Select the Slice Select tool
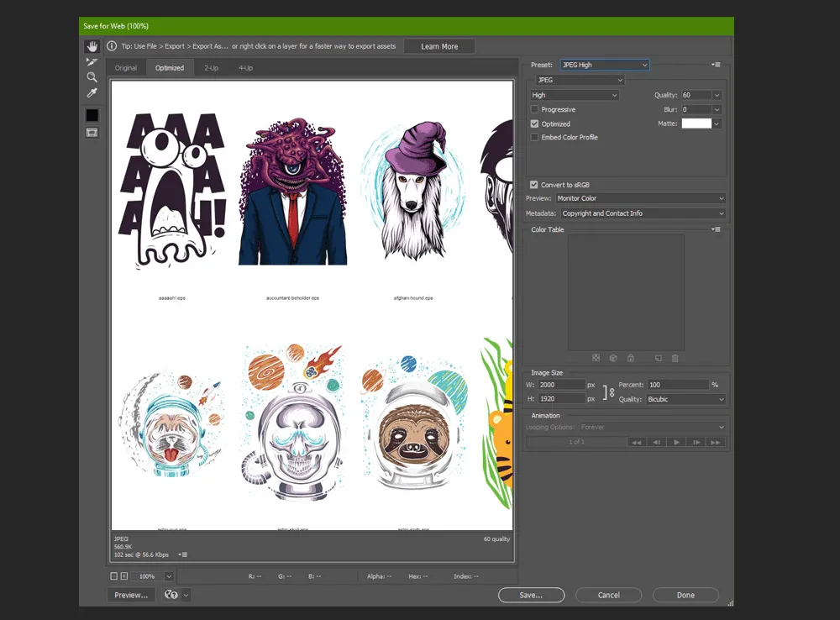840x620 pixels. [92, 61]
